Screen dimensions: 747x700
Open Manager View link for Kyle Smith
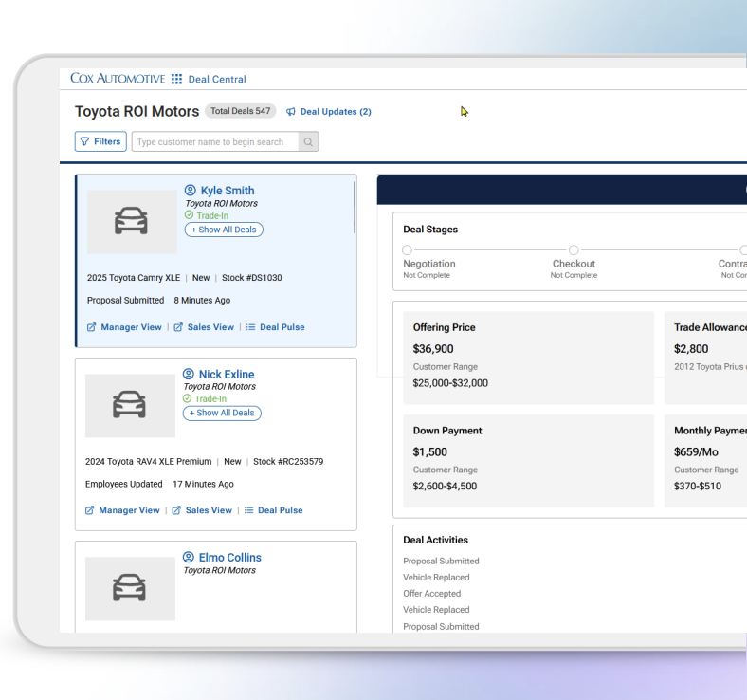point(131,327)
